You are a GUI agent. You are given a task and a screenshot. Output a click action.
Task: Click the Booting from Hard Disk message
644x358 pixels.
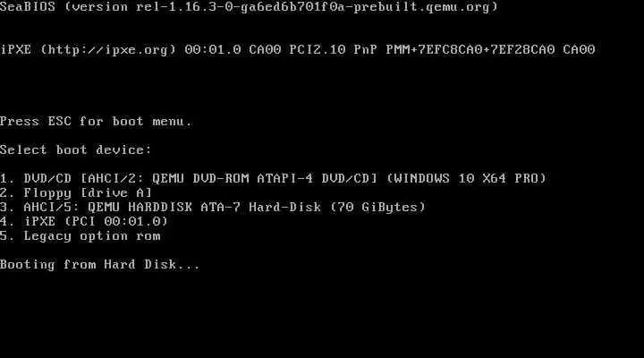pos(100,264)
